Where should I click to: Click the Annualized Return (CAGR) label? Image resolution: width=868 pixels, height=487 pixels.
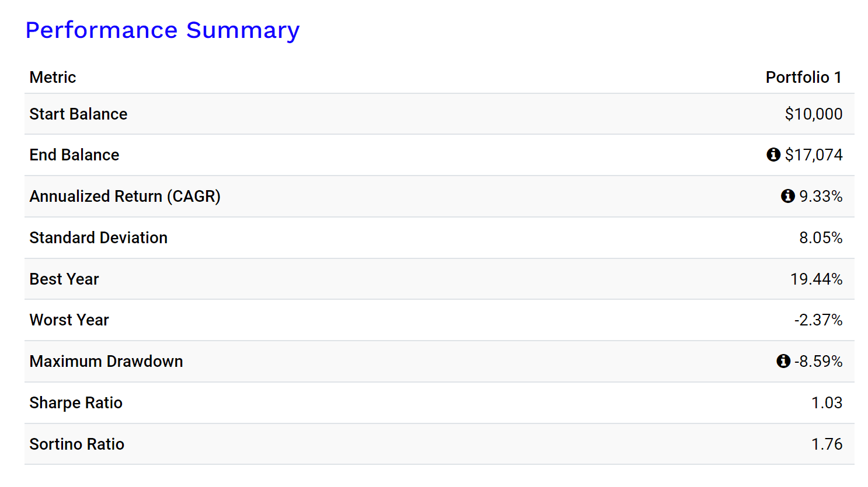coord(125,197)
